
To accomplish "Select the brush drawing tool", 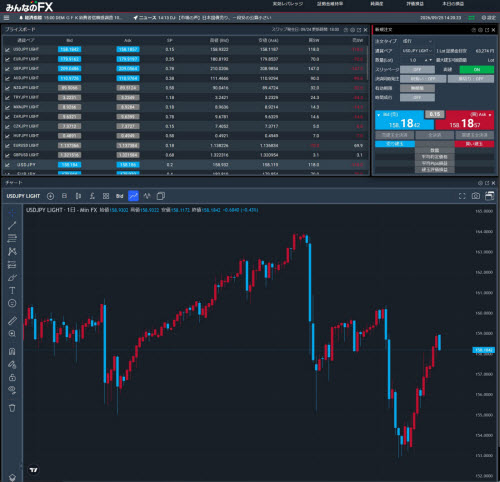I will pos(12,278).
